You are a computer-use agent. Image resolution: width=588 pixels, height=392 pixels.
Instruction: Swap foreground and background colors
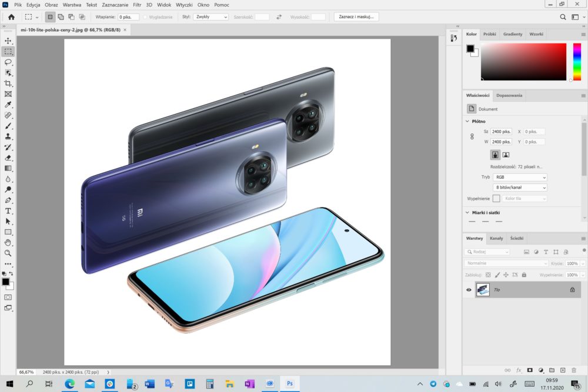(x=11, y=273)
